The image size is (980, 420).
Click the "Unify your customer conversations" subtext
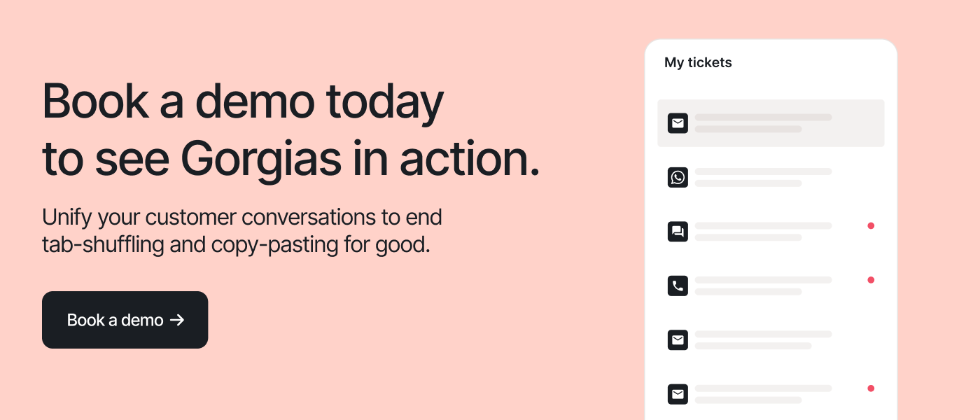coord(241,217)
